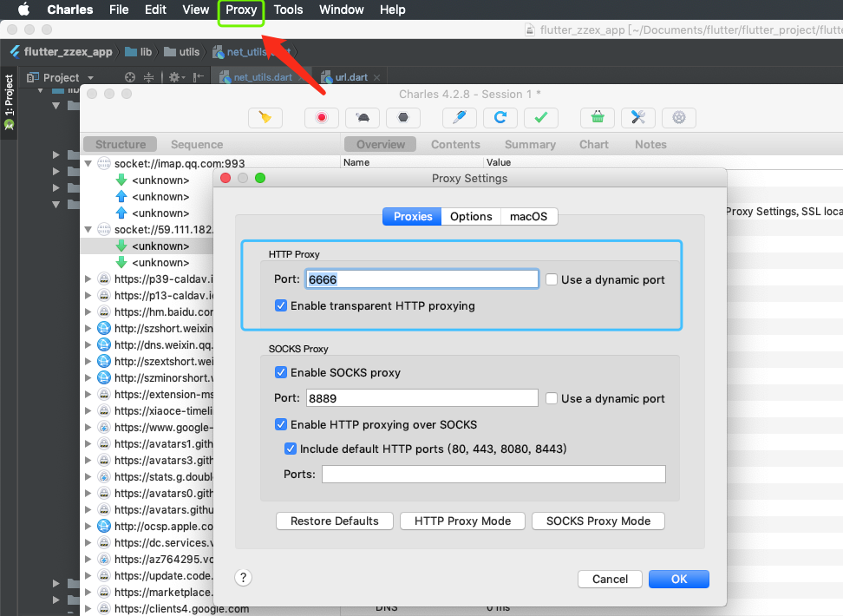The image size is (843, 616).
Task: Switch to the Contents tab
Action: coord(455,144)
